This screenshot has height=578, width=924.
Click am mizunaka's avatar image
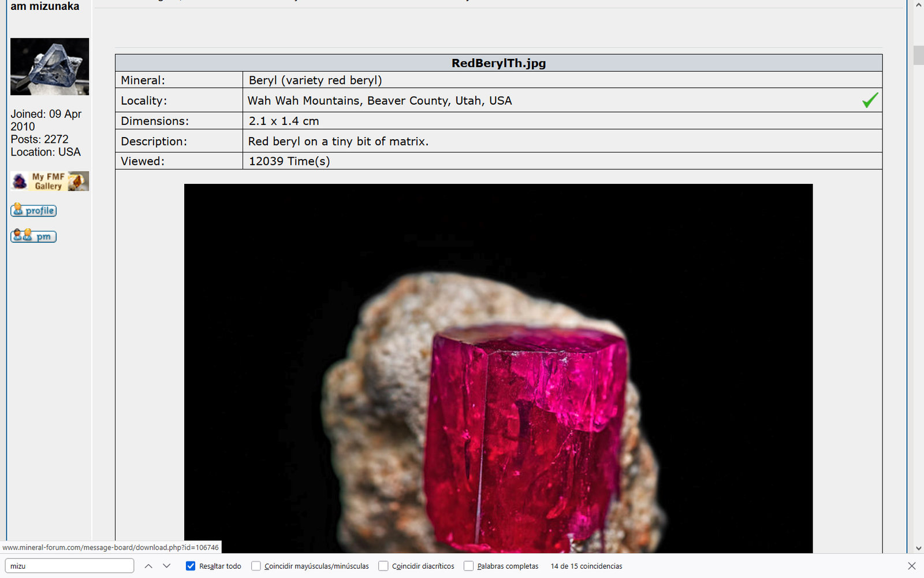coord(50,66)
